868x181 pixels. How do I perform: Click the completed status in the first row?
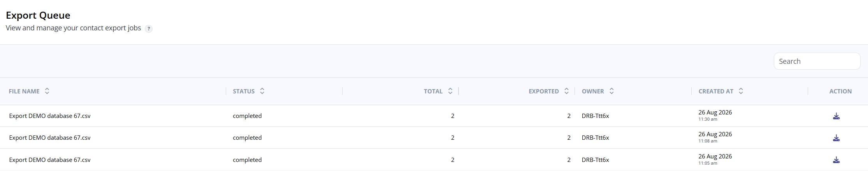(x=247, y=116)
